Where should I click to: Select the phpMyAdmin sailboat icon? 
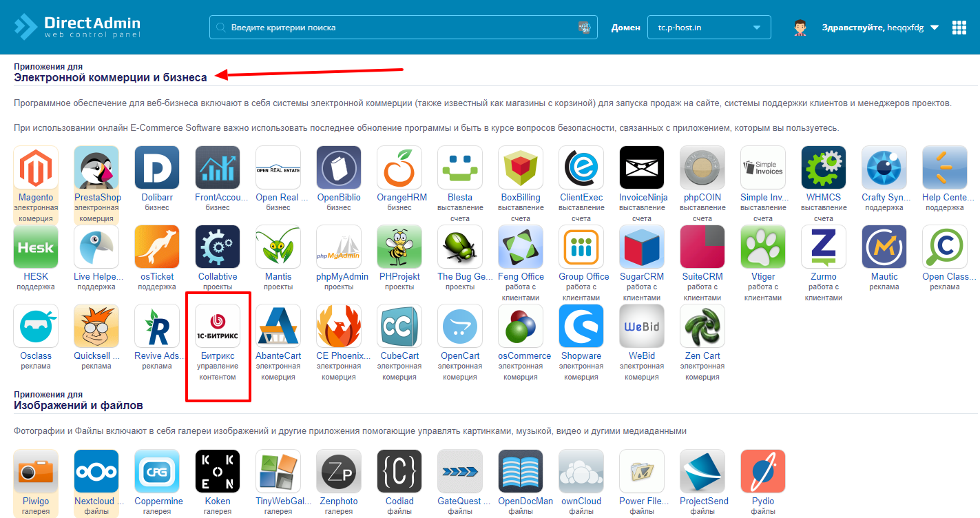(339, 247)
